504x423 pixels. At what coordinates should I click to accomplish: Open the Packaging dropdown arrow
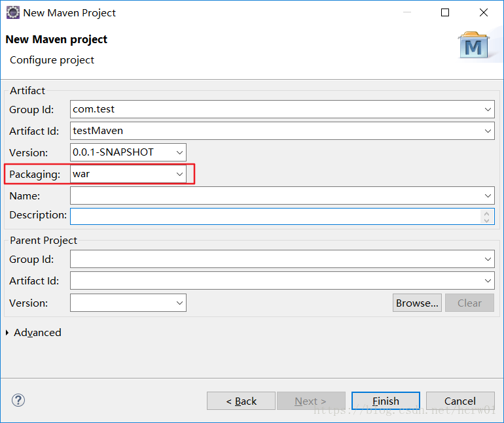(179, 174)
